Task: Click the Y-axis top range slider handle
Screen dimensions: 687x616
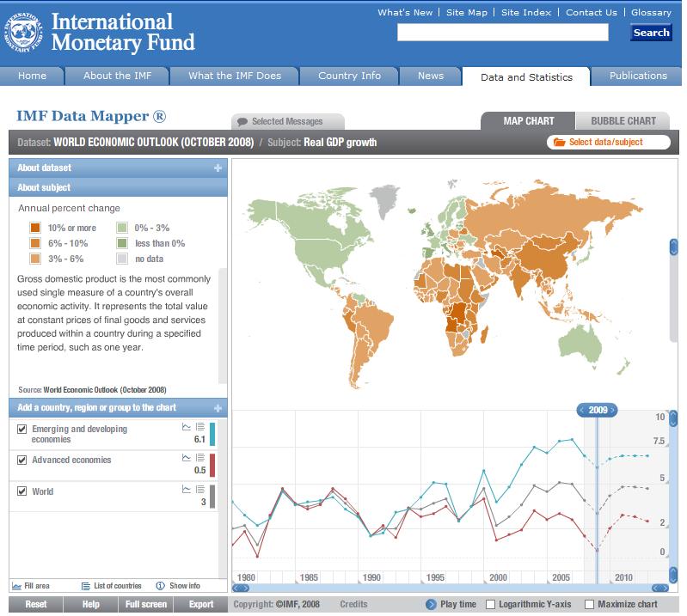Action: click(673, 418)
